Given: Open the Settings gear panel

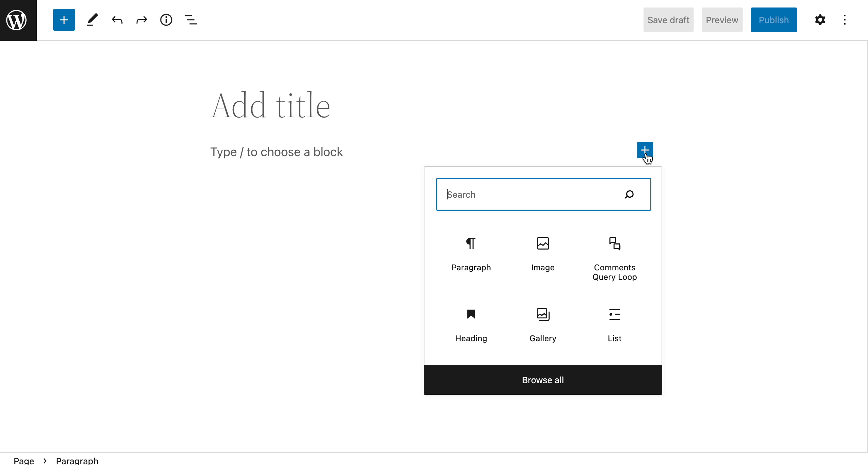Looking at the screenshot, I should point(820,20).
